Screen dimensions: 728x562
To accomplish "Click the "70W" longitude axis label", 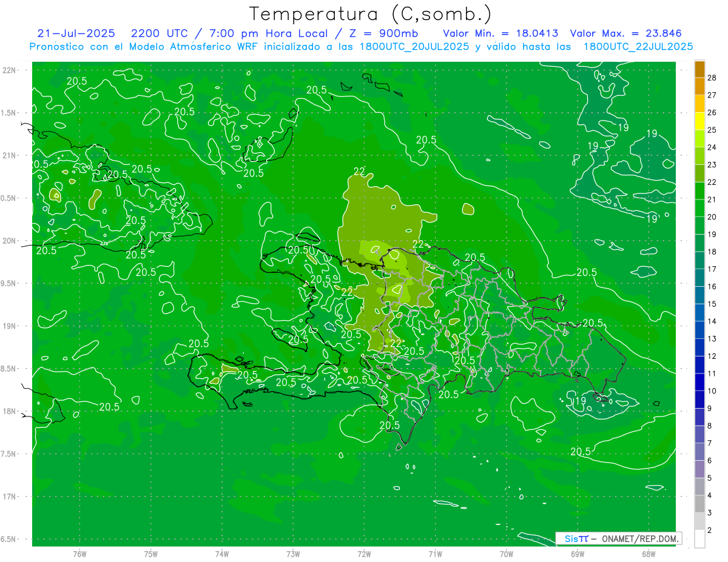I will 507,554.
